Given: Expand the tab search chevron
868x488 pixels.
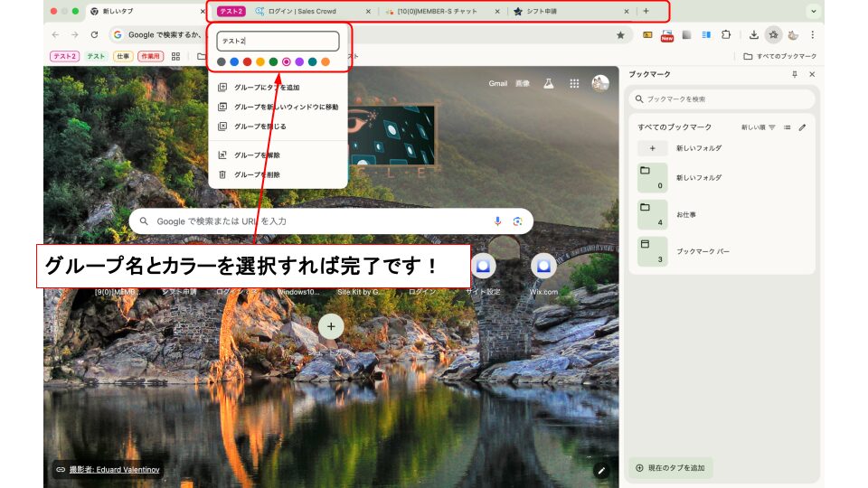Looking at the screenshot, I should point(813,12).
